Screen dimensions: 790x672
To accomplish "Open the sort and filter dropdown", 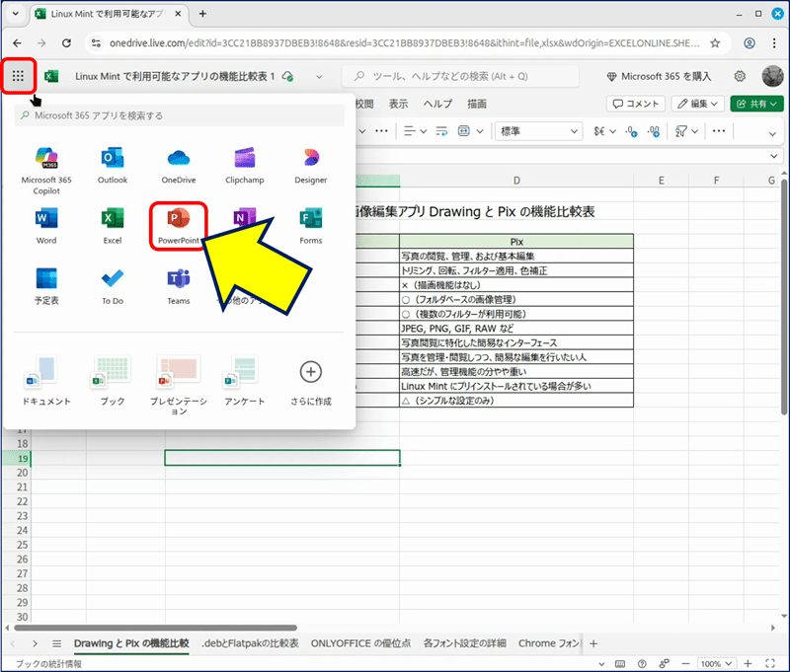I will tap(686, 131).
